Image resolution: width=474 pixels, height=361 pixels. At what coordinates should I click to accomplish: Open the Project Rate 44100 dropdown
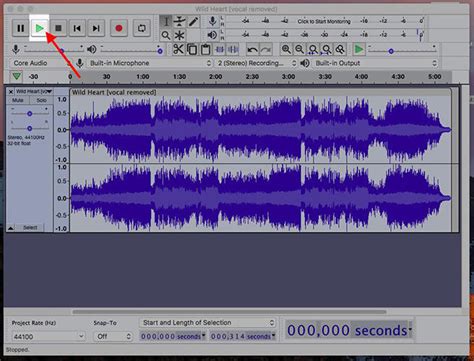[48, 337]
